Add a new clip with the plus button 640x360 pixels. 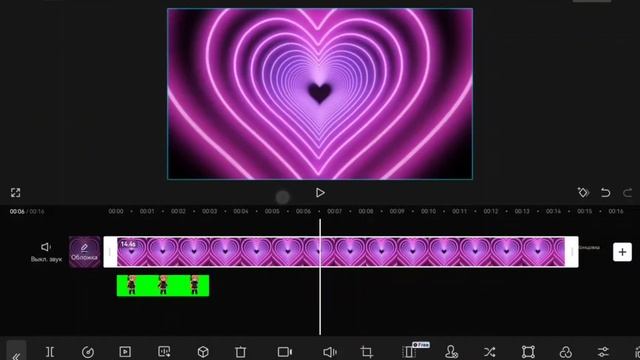click(622, 252)
